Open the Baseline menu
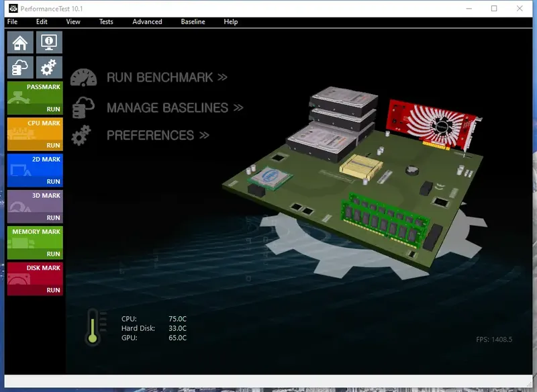Screen dimensions: 537x392 coord(193,21)
